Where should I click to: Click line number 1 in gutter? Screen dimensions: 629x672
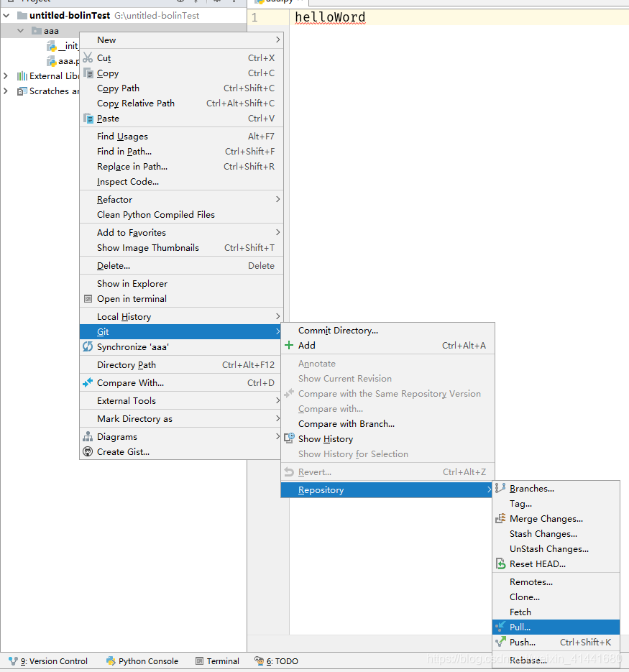[x=254, y=17]
